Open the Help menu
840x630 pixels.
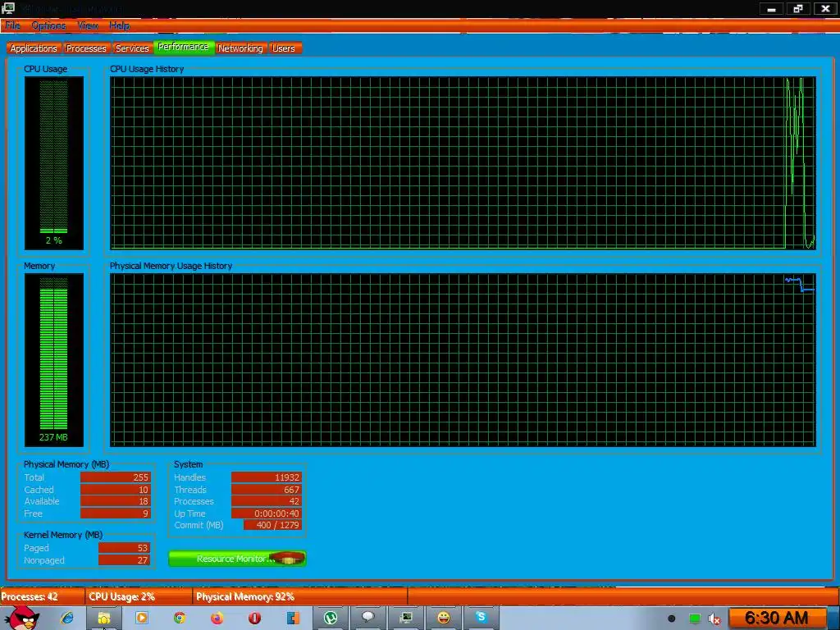coord(119,25)
